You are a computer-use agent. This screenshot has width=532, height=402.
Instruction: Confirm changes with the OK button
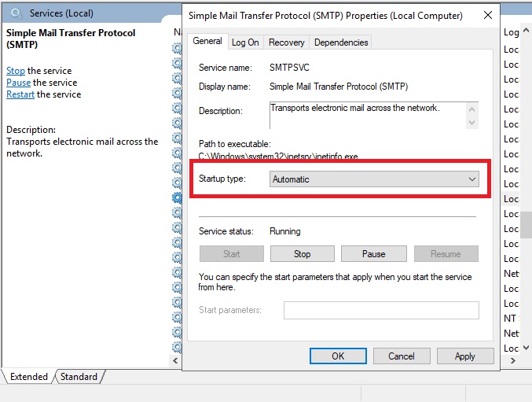tap(338, 356)
